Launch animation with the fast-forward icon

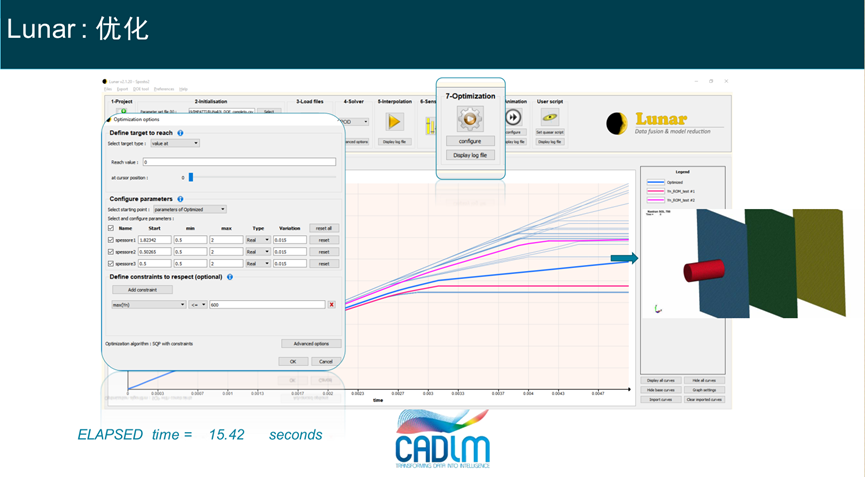pyautogui.click(x=514, y=117)
